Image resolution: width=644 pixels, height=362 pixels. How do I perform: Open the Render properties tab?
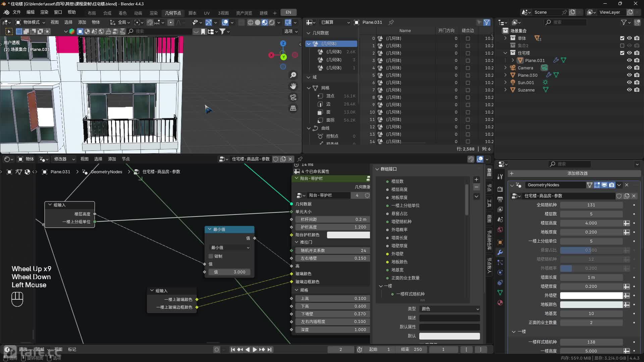tap(500, 189)
